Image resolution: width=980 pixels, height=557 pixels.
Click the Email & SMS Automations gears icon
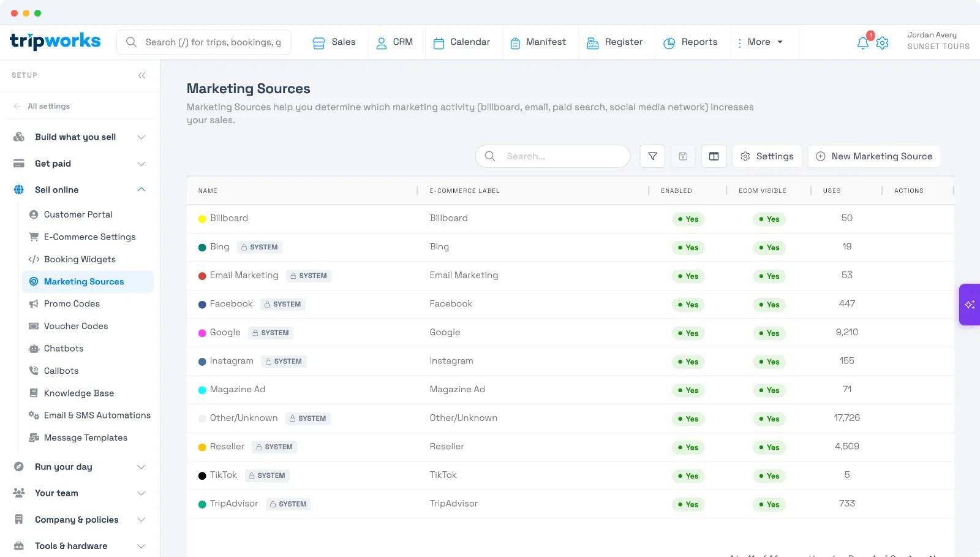point(34,415)
